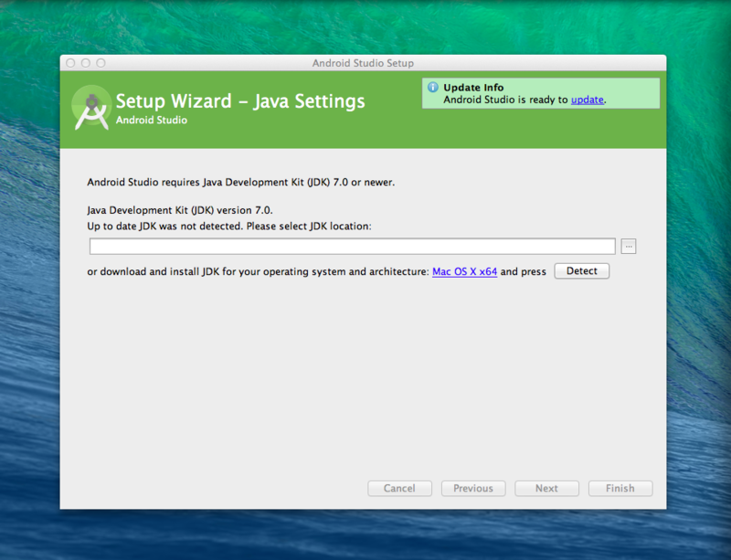The image size is (731, 560).
Task: Zoom the Android Studio Setup window
Action: click(101, 63)
